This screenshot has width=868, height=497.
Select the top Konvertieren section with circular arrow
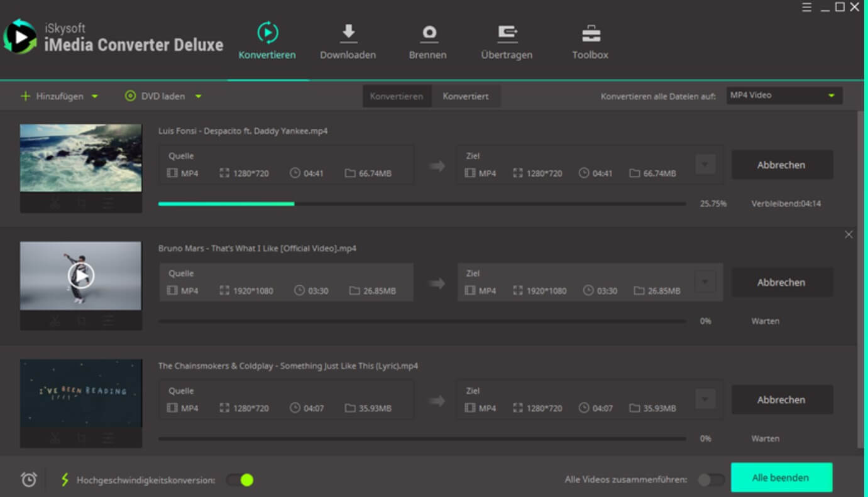pos(267,42)
